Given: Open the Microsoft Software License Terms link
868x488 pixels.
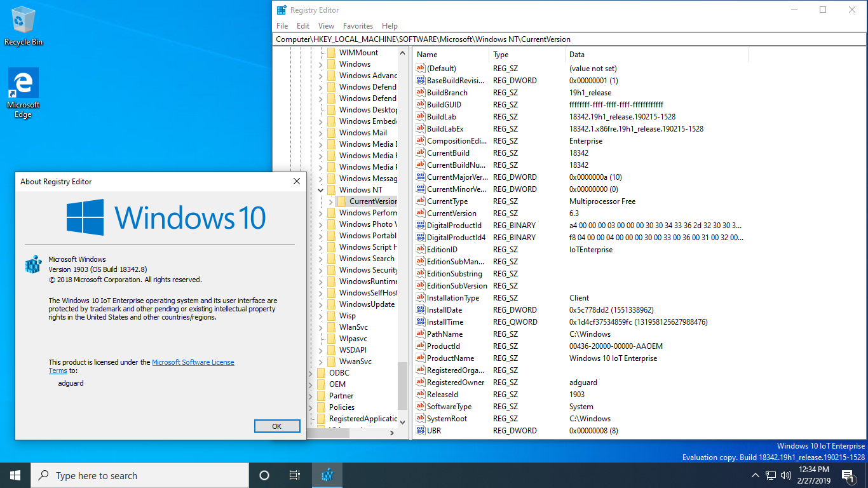Looking at the screenshot, I should coord(193,362).
